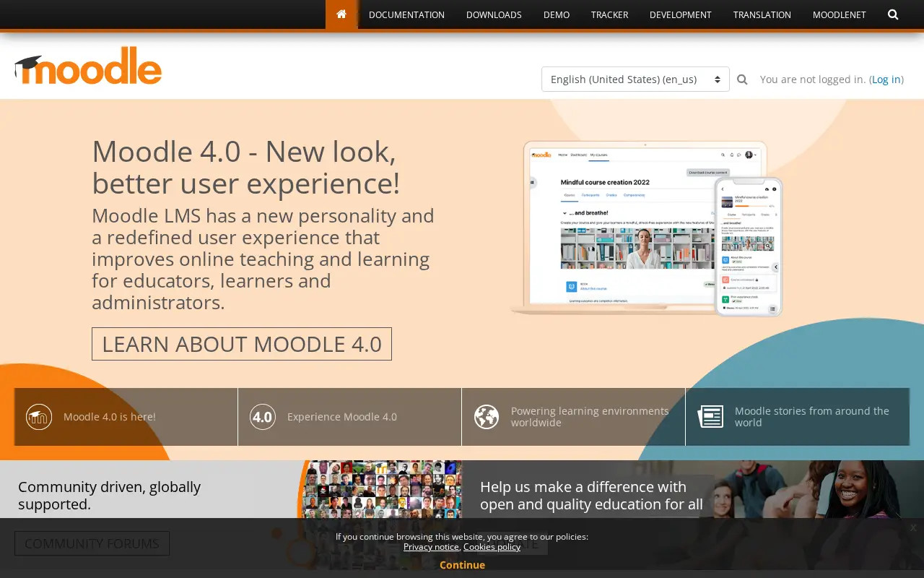Click the 4.0 circle icon

click(x=263, y=417)
